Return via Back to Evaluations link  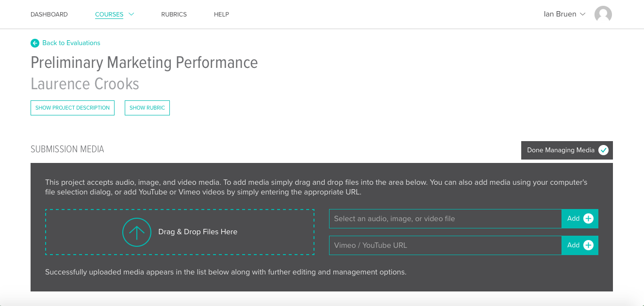coord(71,43)
